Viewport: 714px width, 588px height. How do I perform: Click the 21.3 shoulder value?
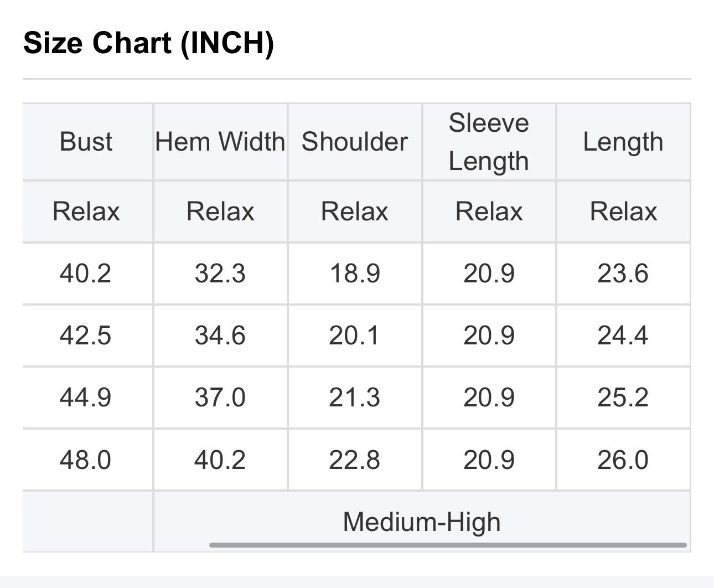[355, 398]
